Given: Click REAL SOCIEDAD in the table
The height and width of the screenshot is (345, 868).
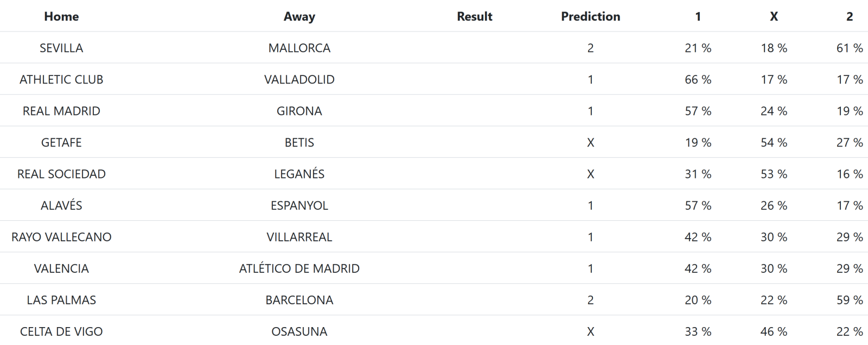Looking at the screenshot, I should [x=61, y=174].
